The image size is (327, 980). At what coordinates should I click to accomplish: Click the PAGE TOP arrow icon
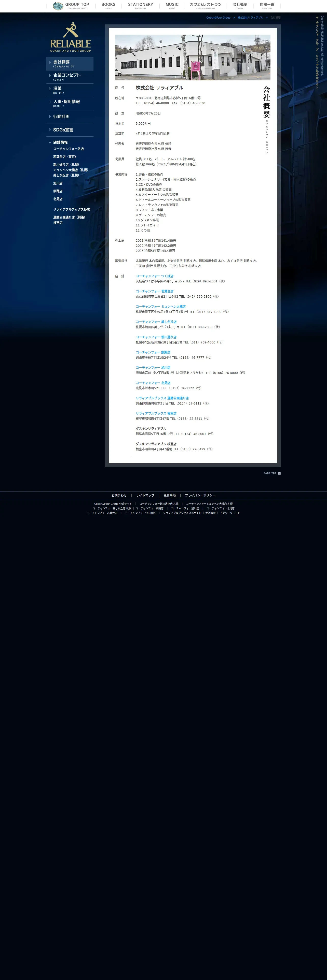(279, 473)
